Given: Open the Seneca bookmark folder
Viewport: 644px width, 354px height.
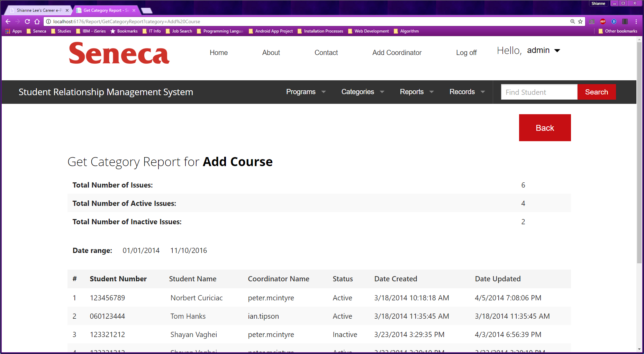Looking at the screenshot, I should (x=36, y=31).
